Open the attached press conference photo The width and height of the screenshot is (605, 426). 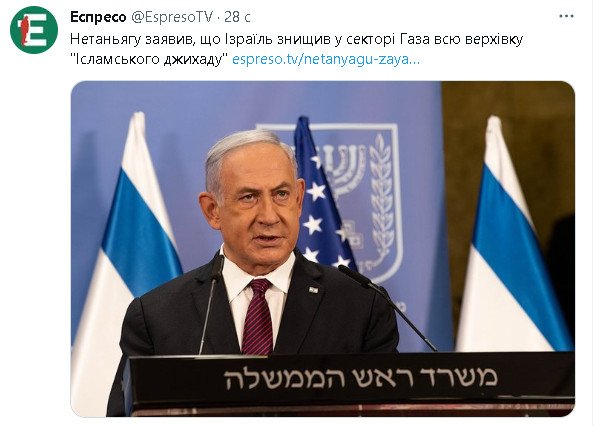pyautogui.click(x=323, y=248)
